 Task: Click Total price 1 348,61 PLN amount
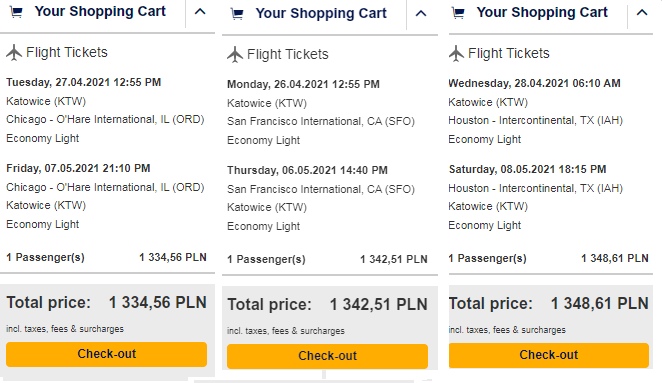tap(600, 303)
